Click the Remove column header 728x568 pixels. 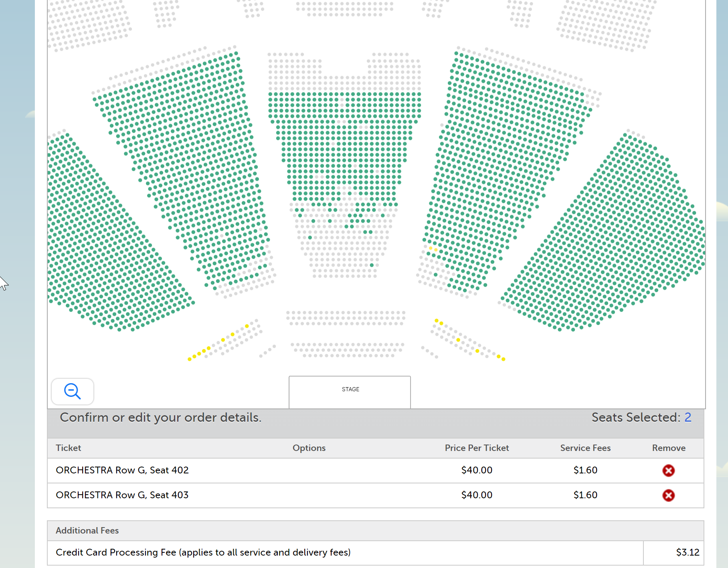coord(669,448)
